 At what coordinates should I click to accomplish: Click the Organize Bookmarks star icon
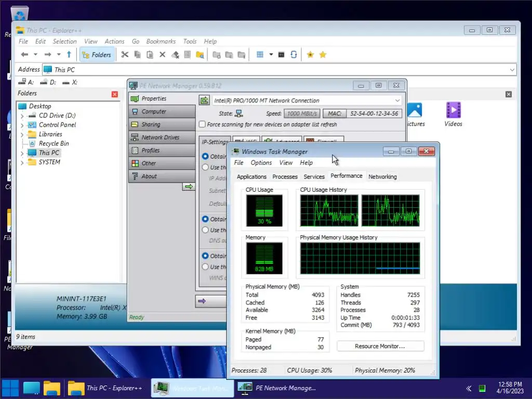(323, 55)
